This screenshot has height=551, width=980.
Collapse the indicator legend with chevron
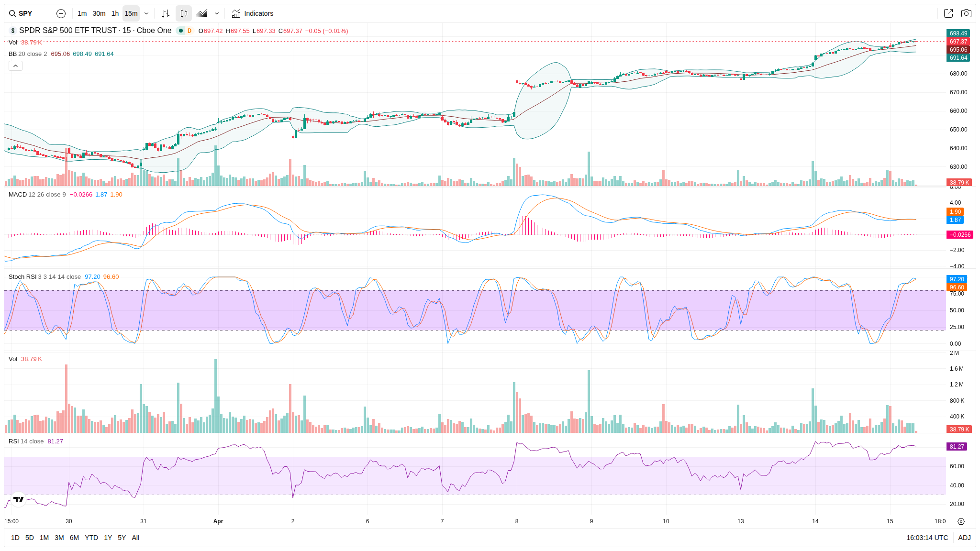pyautogui.click(x=15, y=66)
